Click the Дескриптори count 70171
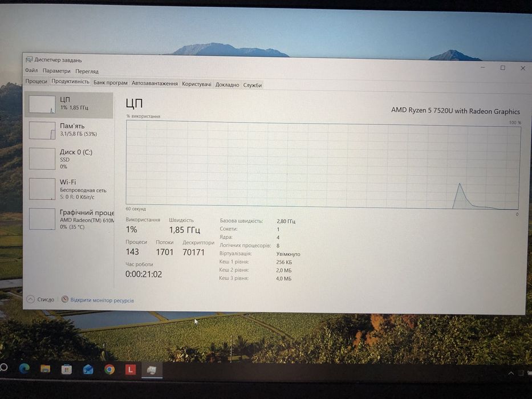Image resolution: width=532 pixels, height=399 pixels. (x=193, y=253)
